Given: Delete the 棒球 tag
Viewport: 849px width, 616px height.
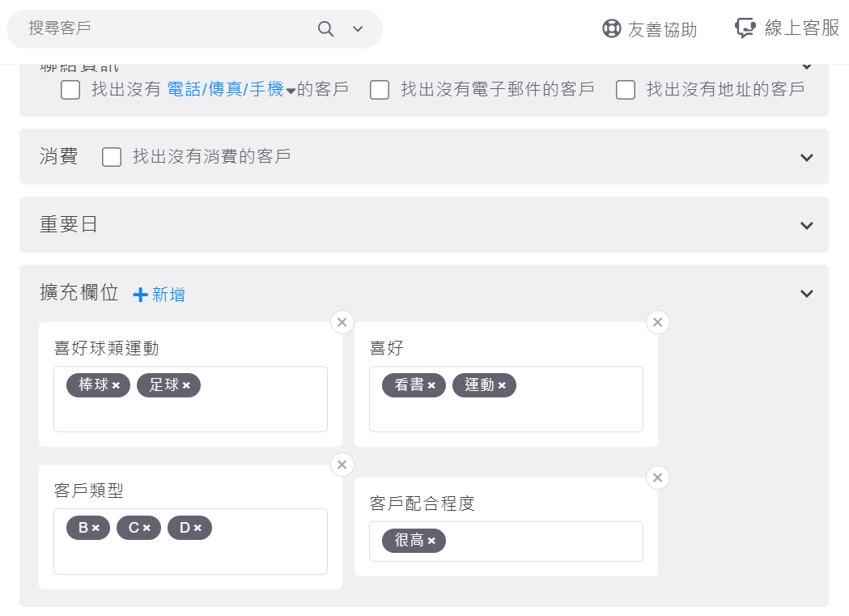Looking at the screenshot, I should tap(117, 386).
